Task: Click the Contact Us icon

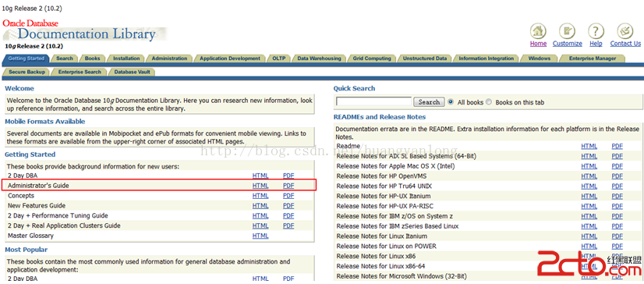Action: point(625,30)
